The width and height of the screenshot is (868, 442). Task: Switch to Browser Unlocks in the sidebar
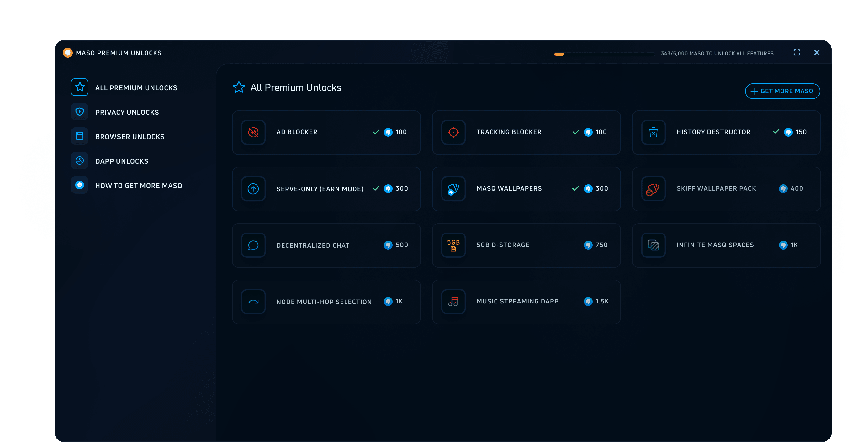[130, 137]
